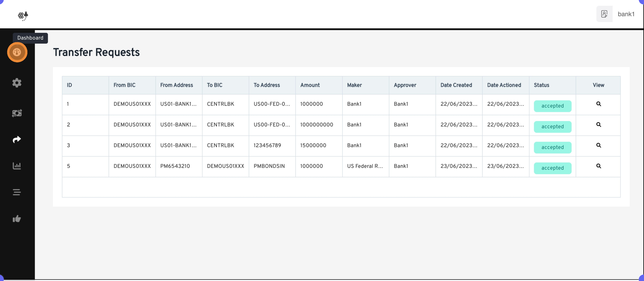The width and height of the screenshot is (644, 281).
Task: View details of transfer request 5
Action: (599, 166)
